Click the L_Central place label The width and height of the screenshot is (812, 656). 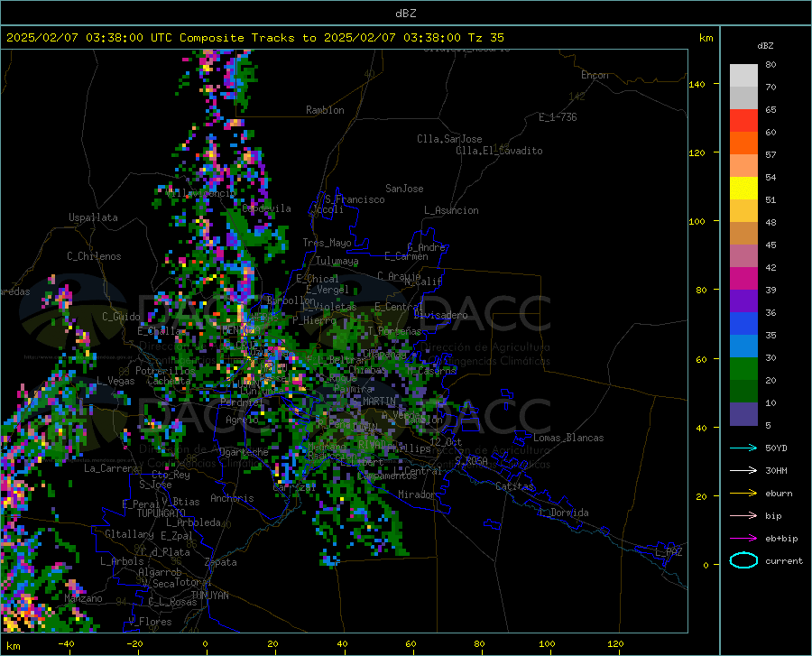tap(418, 471)
